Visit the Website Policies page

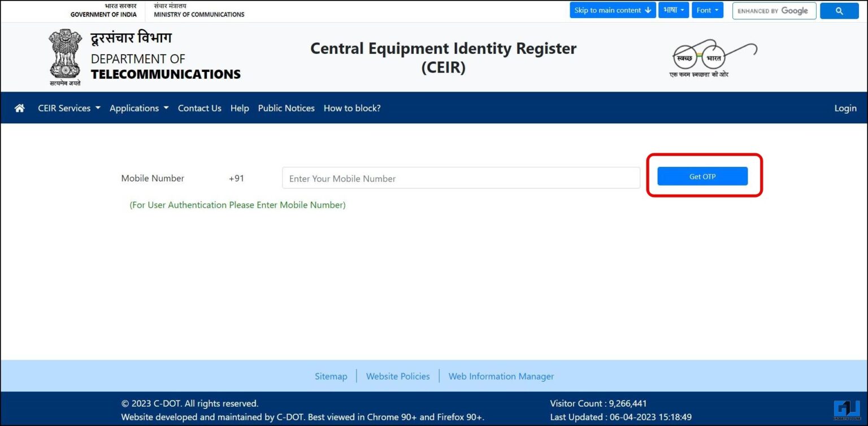[x=398, y=376]
